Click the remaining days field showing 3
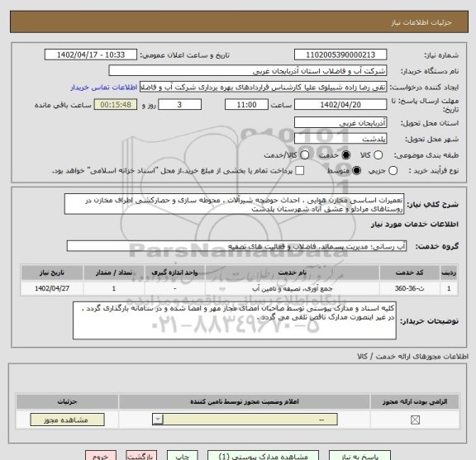This screenshot has width=476, height=460. tap(179, 105)
